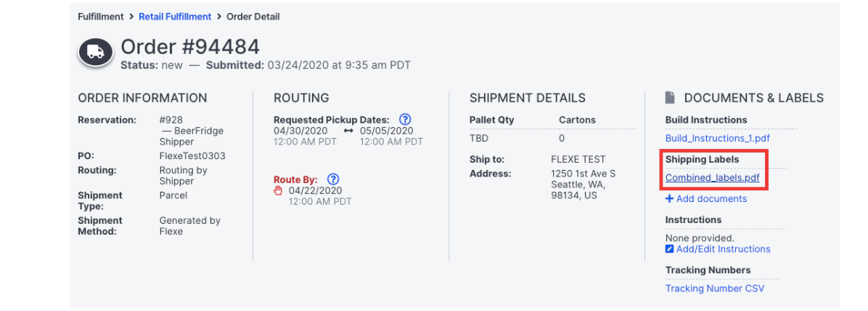The height and width of the screenshot is (311, 868).
Task: Click the plus icon before Add documents
Action: pos(669,198)
